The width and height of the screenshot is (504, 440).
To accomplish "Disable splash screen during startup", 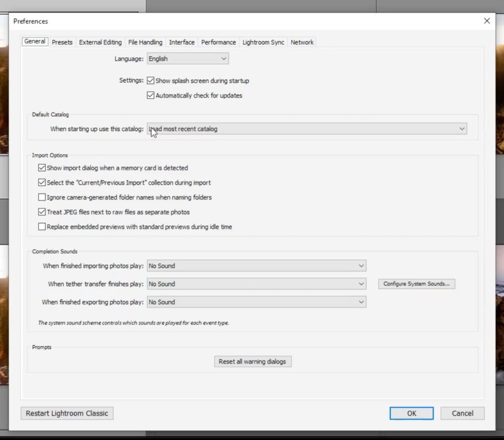I will point(151,80).
